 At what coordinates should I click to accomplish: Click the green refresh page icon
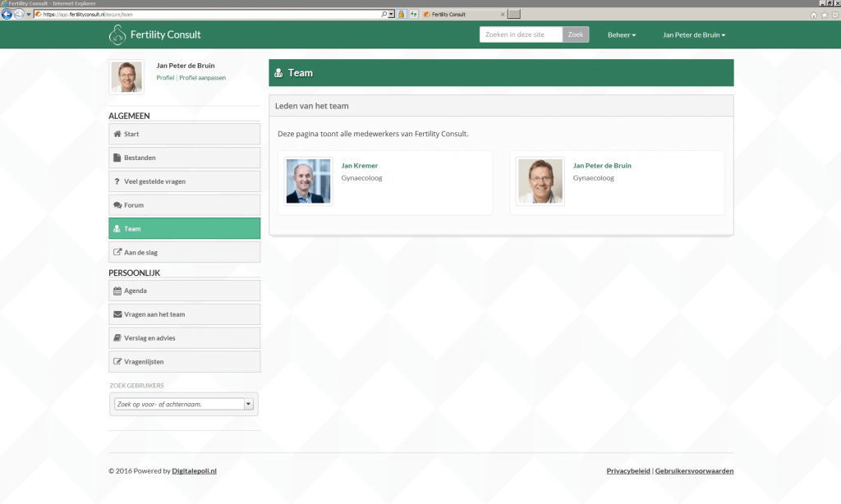click(x=414, y=15)
